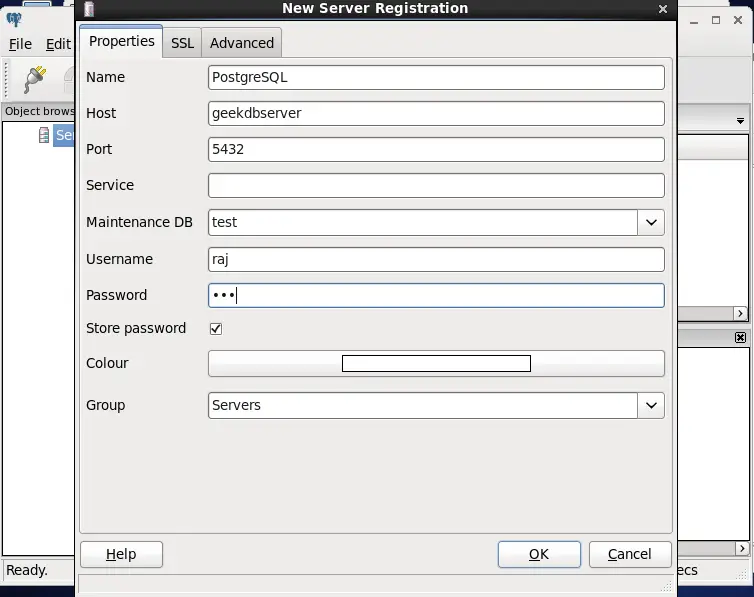Switch to the SSL tab
Viewport: 754px width, 597px height.
click(x=182, y=43)
